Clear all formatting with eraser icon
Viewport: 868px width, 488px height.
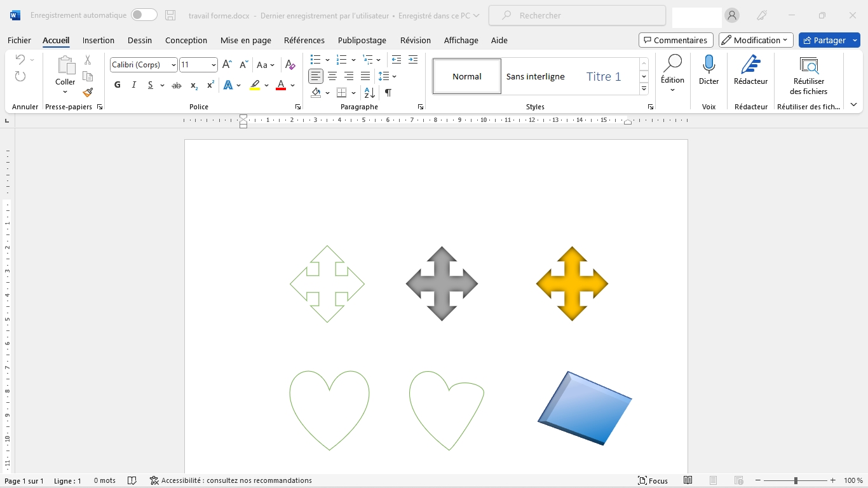pyautogui.click(x=290, y=65)
